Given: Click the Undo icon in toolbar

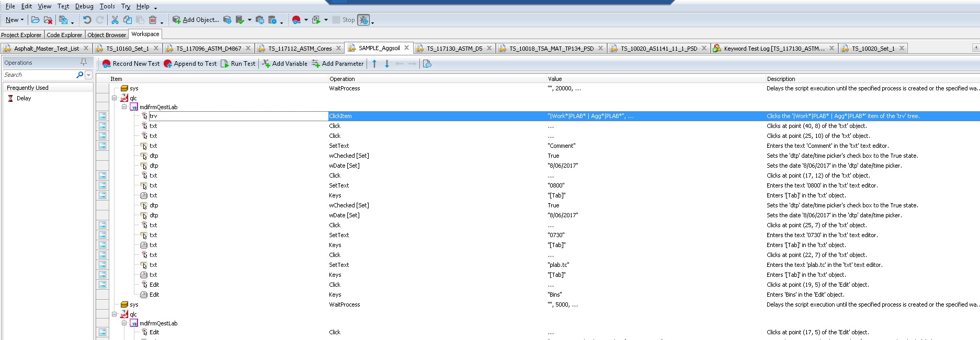Looking at the screenshot, I should pos(87,20).
